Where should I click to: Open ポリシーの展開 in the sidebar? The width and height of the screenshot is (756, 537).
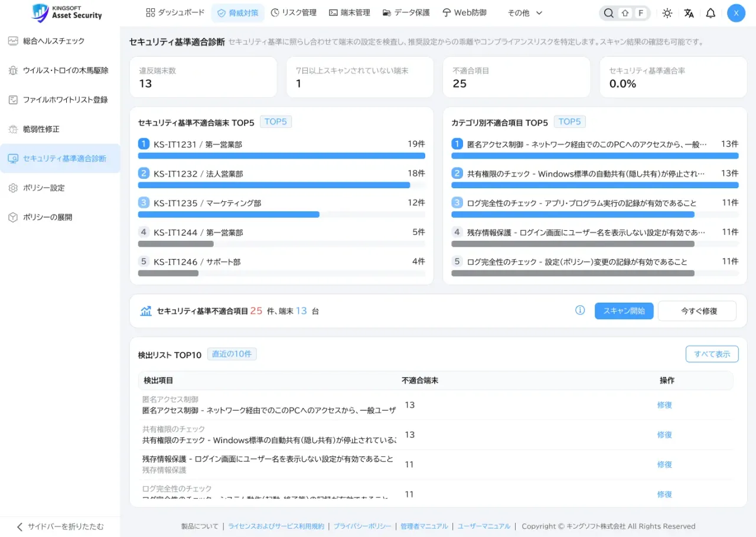(x=60, y=217)
